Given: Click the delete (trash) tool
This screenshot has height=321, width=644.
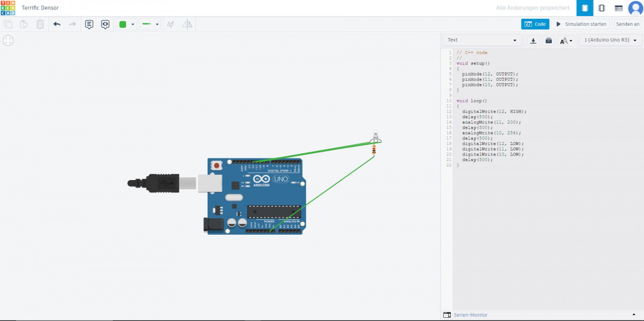Looking at the screenshot, I should coord(40,24).
